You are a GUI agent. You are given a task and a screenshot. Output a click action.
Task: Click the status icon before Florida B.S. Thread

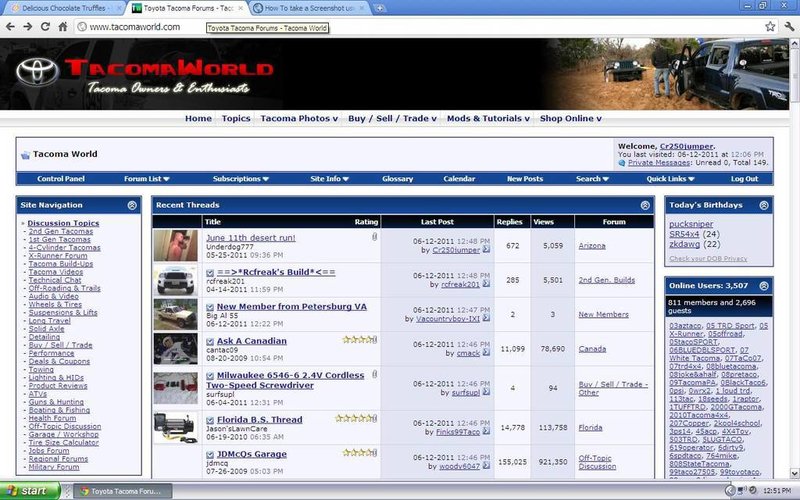tap(210, 420)
